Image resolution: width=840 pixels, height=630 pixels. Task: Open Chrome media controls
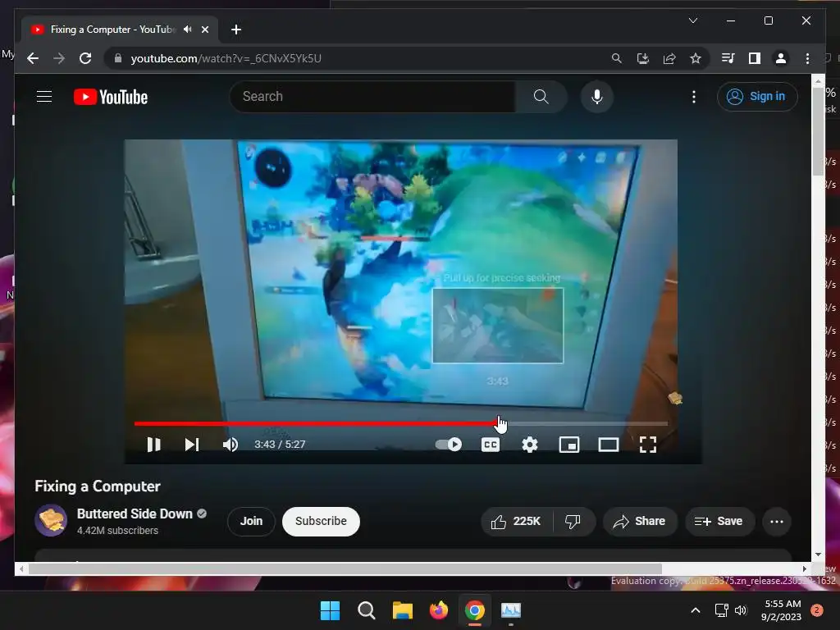(728, 58)
